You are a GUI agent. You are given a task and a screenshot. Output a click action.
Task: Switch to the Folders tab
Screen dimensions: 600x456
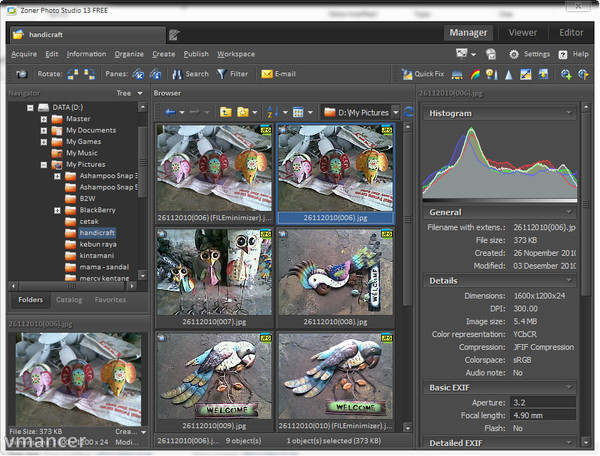(30, 300)
